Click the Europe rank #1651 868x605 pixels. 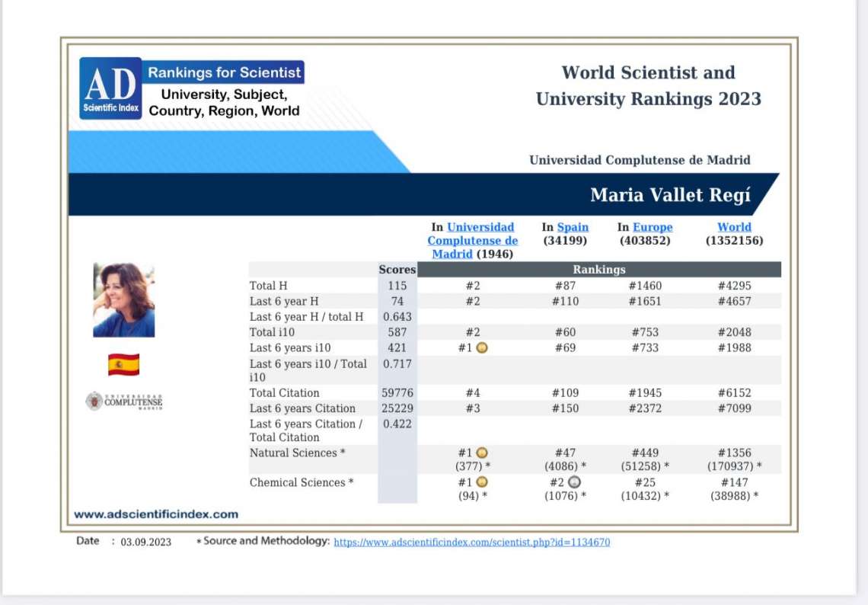645,302
